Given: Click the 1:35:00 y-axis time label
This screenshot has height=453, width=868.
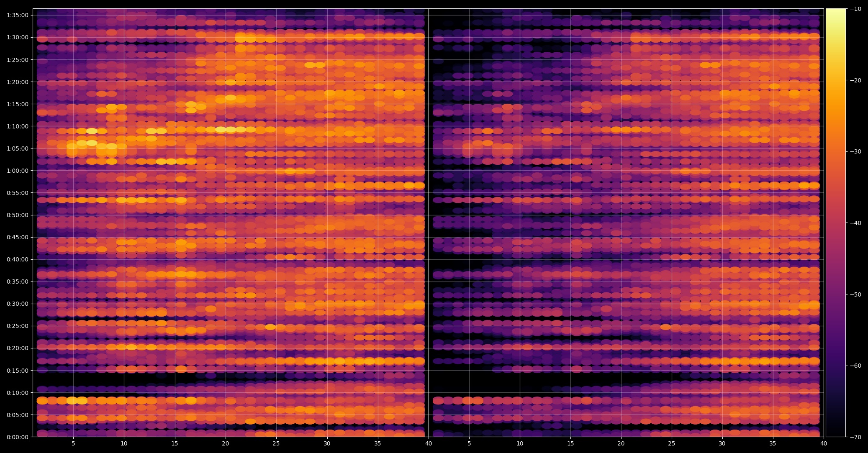Looking at the screenshot, I should coord(18,15).
